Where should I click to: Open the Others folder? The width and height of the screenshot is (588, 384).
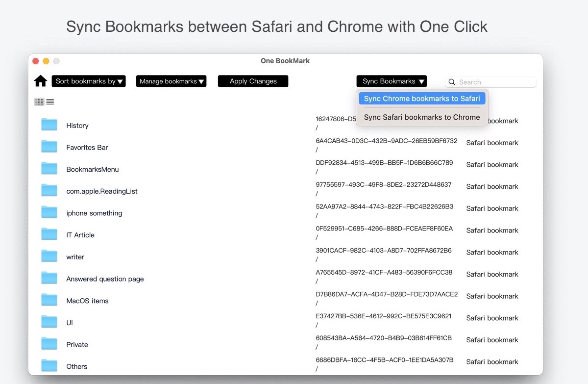(76, 366)
